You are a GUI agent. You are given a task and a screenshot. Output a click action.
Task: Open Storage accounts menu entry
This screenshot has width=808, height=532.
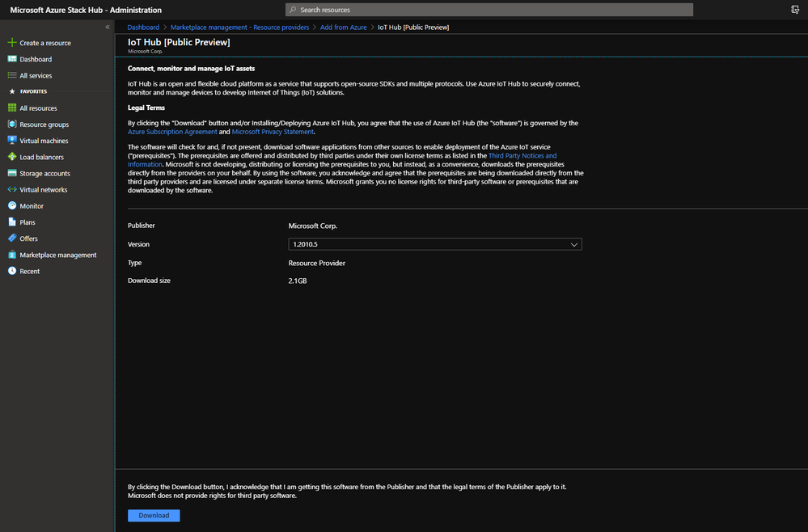tap(44, 174)
